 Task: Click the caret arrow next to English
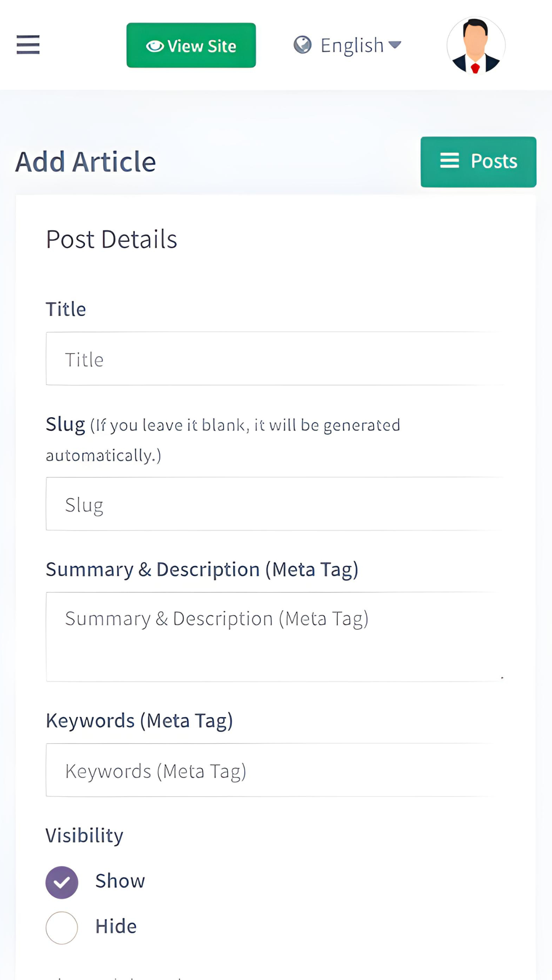[395, 44]
